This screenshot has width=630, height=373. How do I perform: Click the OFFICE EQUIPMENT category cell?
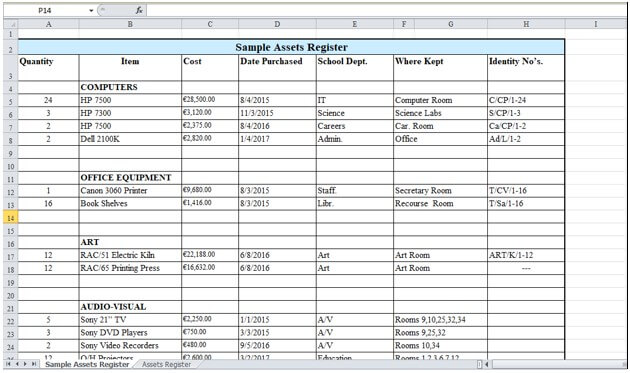130,178
